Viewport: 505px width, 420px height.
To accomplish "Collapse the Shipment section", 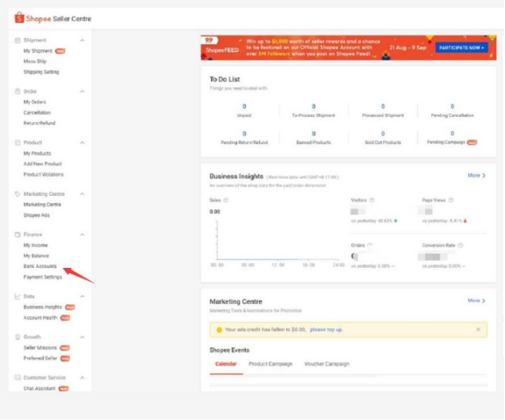I will tap(83, 40).
